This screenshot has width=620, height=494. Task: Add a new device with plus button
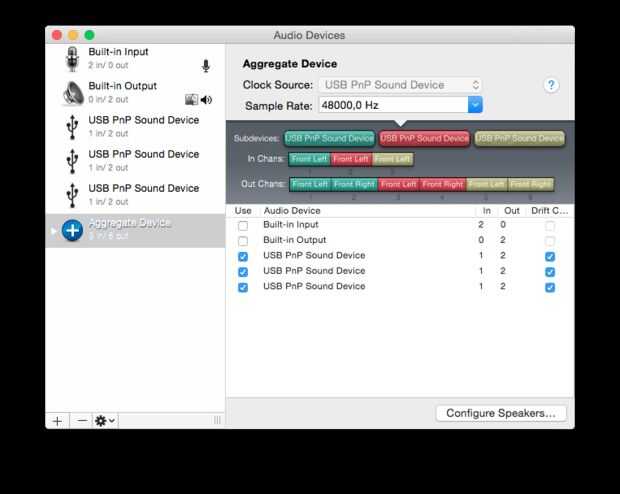click(x=57, y=421)
